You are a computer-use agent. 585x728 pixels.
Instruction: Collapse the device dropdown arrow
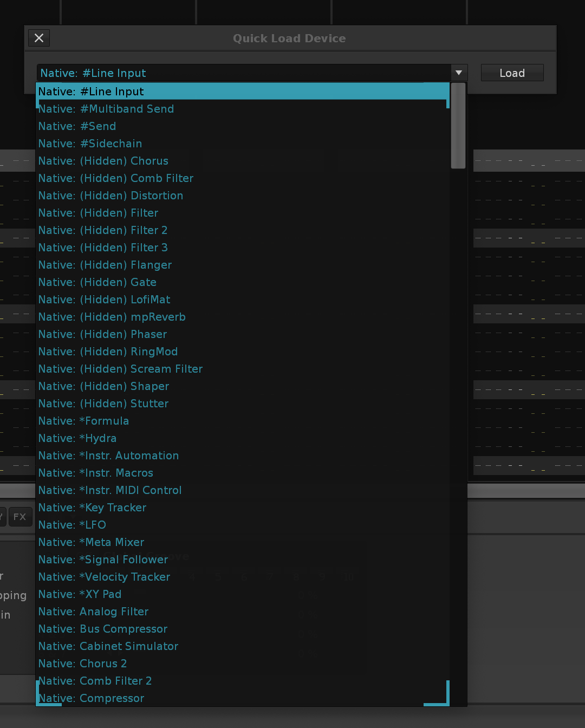click(x=459, y=73)
